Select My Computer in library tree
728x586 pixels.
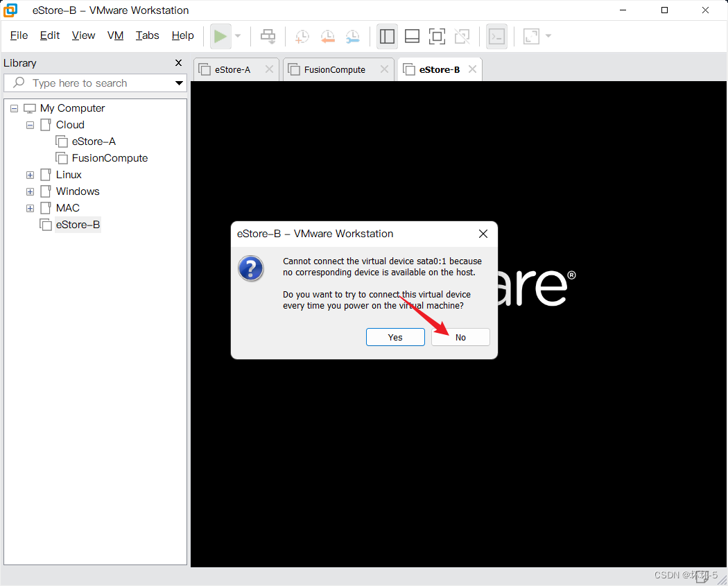72,108
